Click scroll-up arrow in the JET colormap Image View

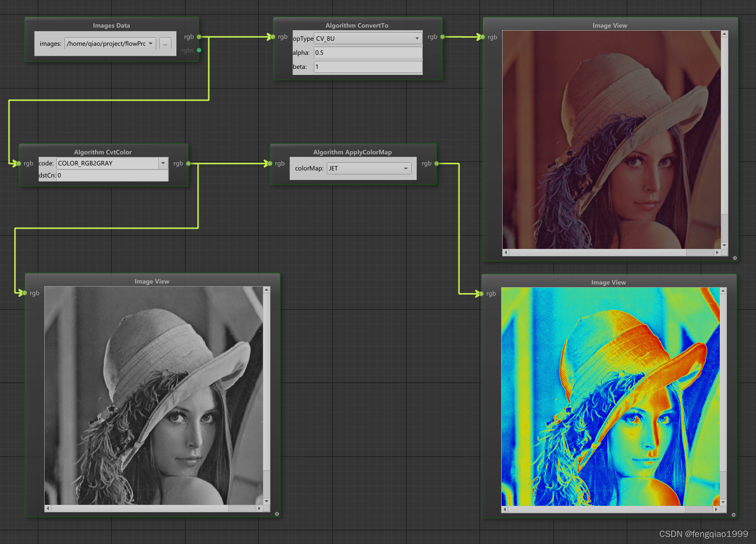point(723,291)
